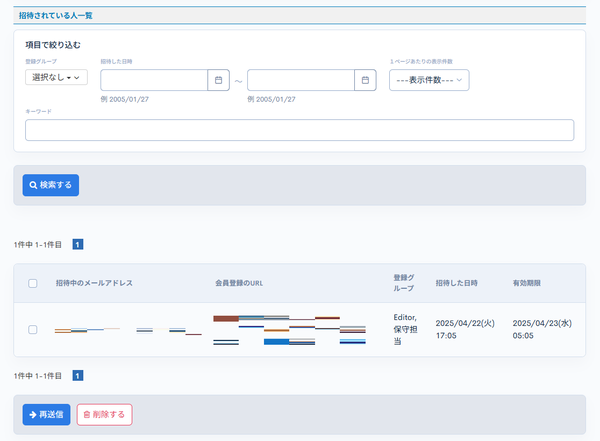600x441 pixels.
Task: Click into the キーワード keyword field
Action: pyautogui.click(x=300, y=130)
